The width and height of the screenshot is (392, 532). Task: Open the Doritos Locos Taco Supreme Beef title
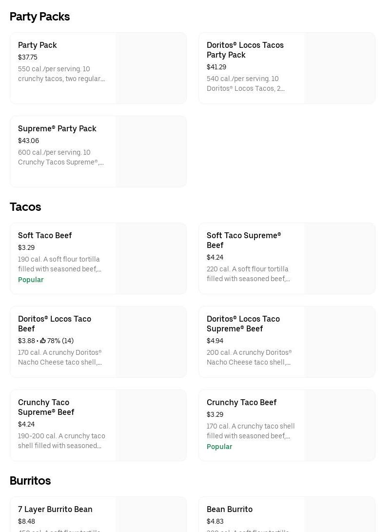[243, 324]
